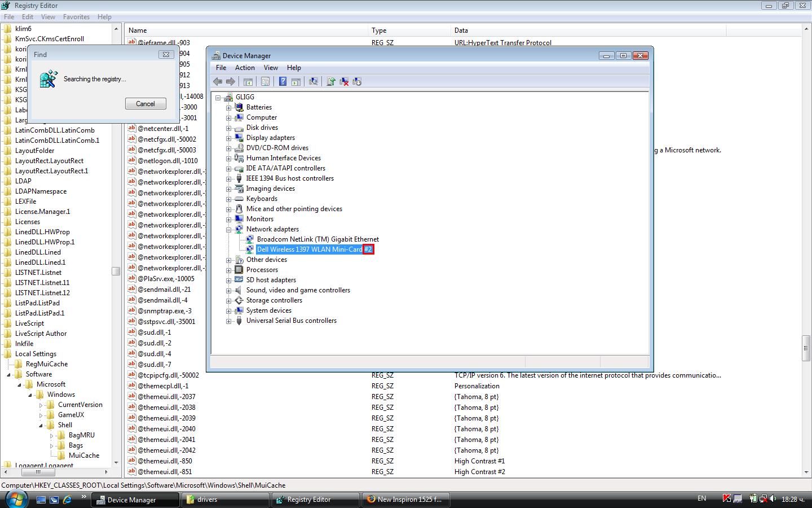Click the Forward arrow in Device Manager toolbar
This screenshot has width=812, height=508.
(230, 82)
